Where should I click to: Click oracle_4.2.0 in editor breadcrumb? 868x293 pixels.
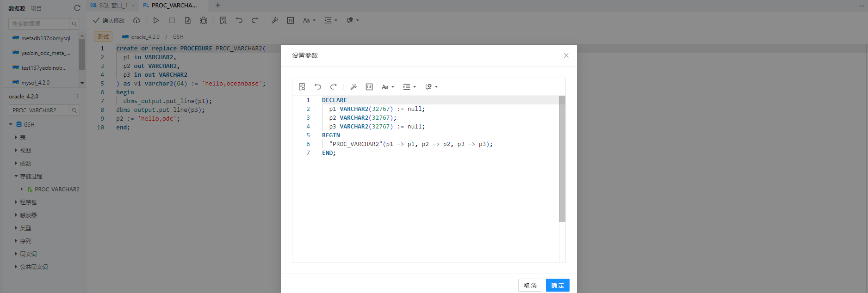click(x=145, y=37)
